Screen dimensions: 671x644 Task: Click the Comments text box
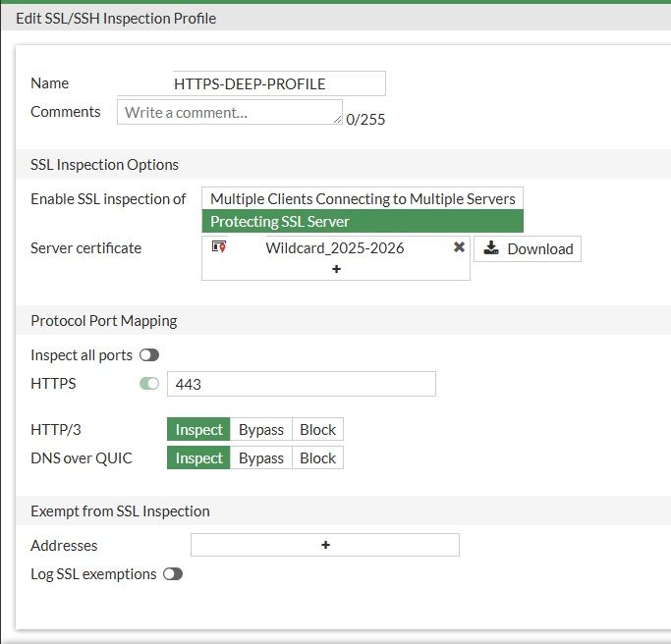[229, 112]
